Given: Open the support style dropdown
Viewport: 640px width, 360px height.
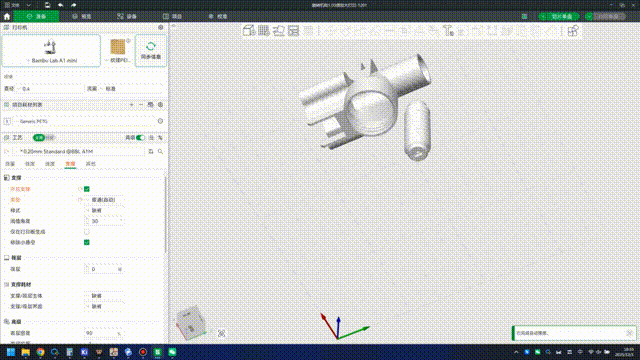Looking at the screenshot, I should (x=104, y=210).
